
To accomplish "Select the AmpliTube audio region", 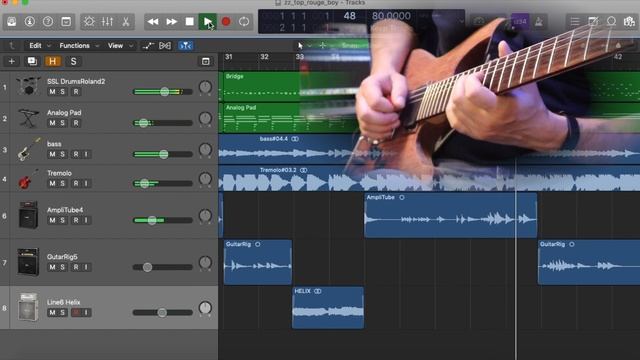I will [x=451, y=215].
